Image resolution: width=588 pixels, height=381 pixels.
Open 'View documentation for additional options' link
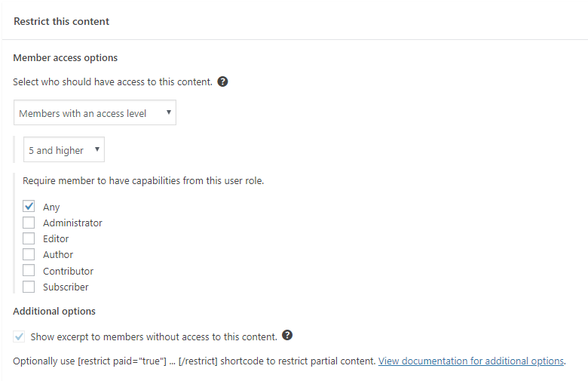click(x=471, y=361)
